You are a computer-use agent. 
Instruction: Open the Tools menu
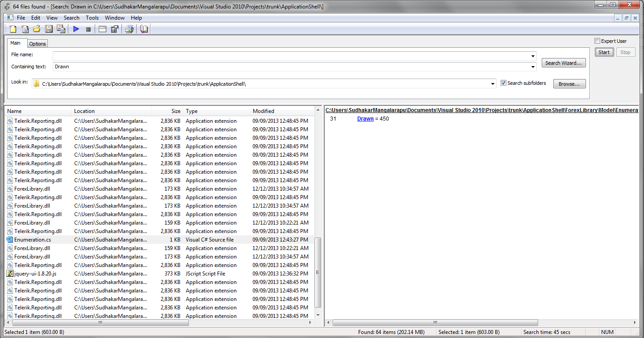pyautogui.click(x=92, y=18)
